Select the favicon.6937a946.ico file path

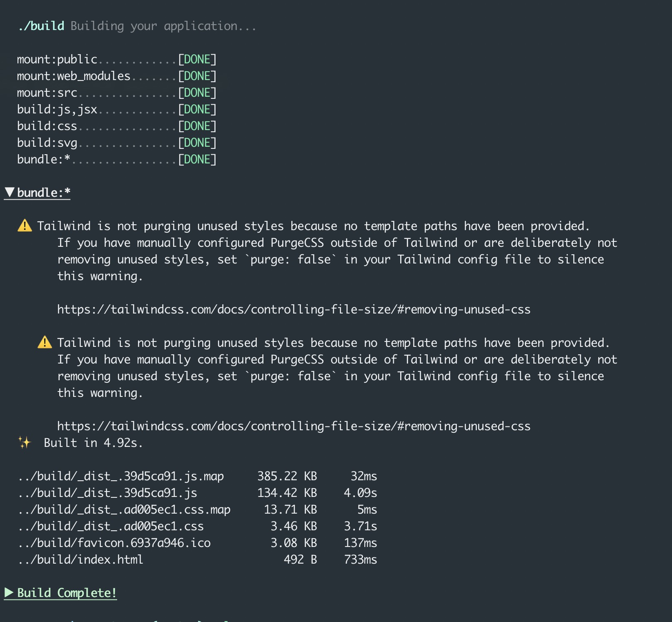pyautogui.click(x=114, y=543)
